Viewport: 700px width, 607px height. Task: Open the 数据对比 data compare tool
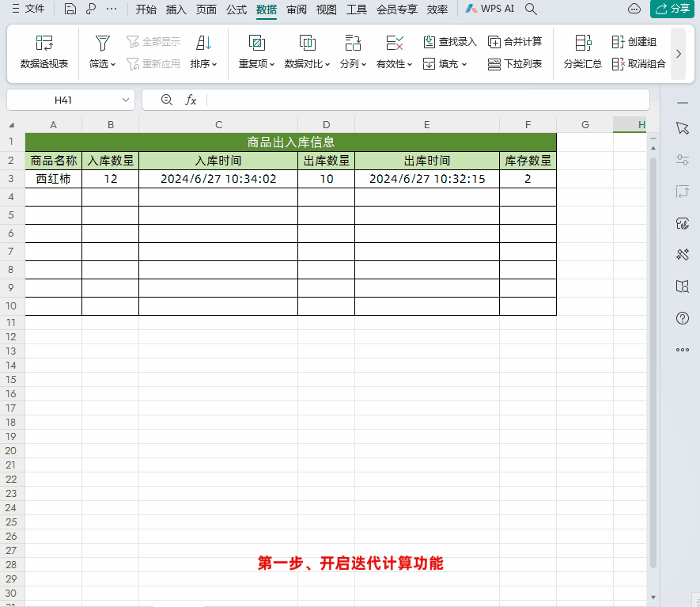[307, 52]
